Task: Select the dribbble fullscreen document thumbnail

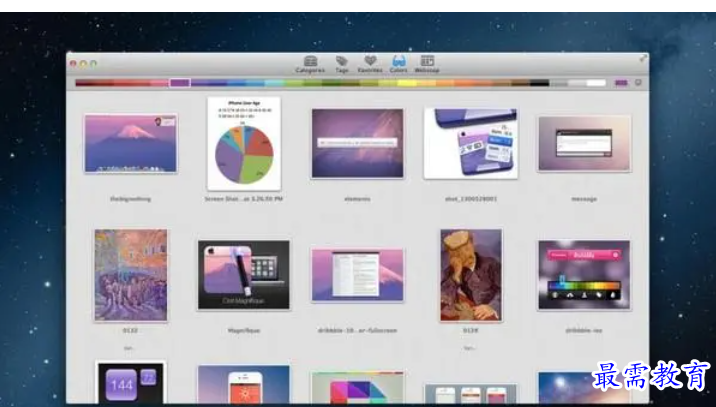Action: pyautogui.click(x=358, y=275)
